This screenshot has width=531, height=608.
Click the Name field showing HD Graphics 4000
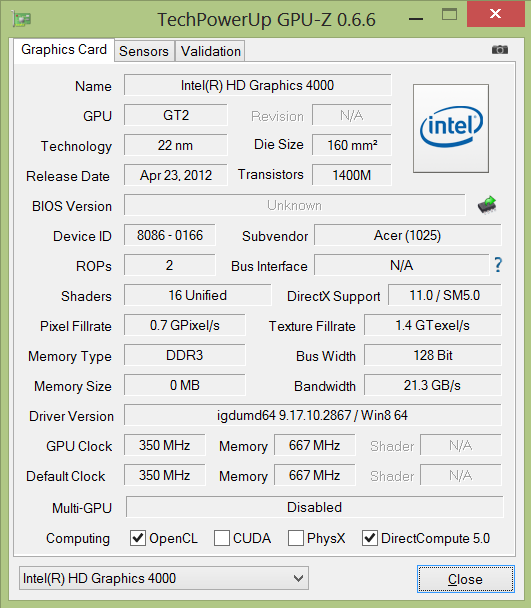[x=258, y=85]
